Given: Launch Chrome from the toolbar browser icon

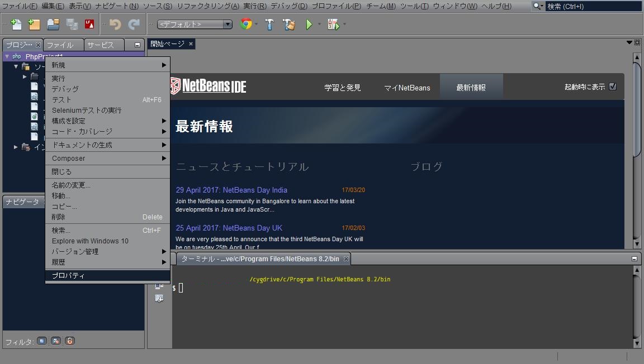Looking at the screenshot, I should tap(245, 24).
